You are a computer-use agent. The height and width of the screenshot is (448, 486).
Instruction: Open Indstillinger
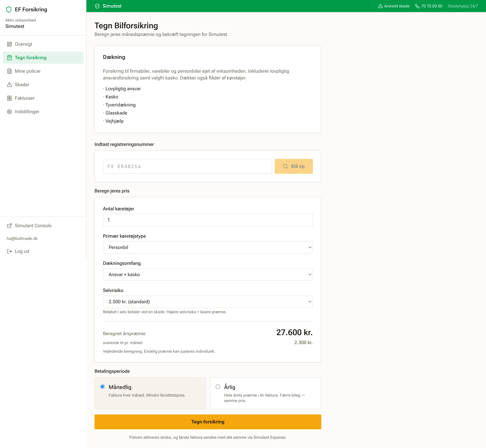click(43, 111)
